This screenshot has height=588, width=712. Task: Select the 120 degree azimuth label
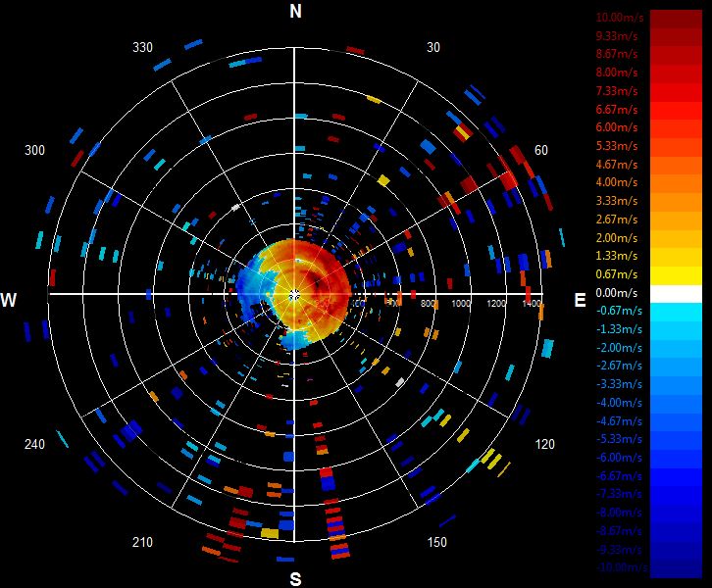click(x=544, y=444)
